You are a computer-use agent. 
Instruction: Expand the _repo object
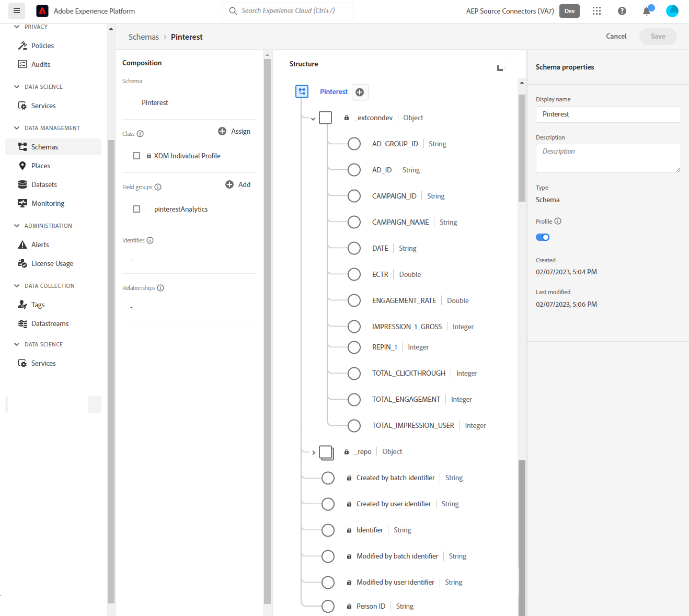pyautogui.click(x=314, y=452)
